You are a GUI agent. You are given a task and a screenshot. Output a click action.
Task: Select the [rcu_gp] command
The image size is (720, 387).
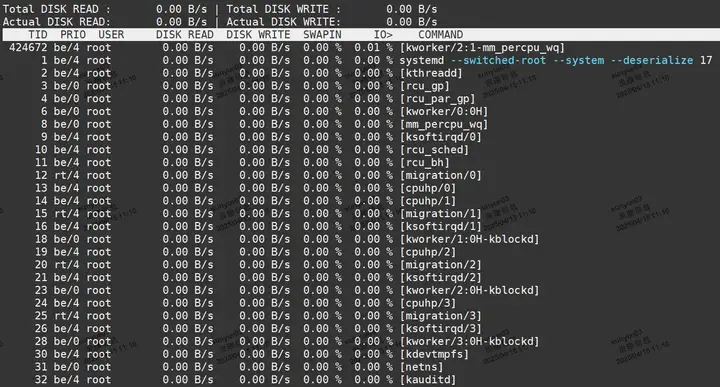424,86
